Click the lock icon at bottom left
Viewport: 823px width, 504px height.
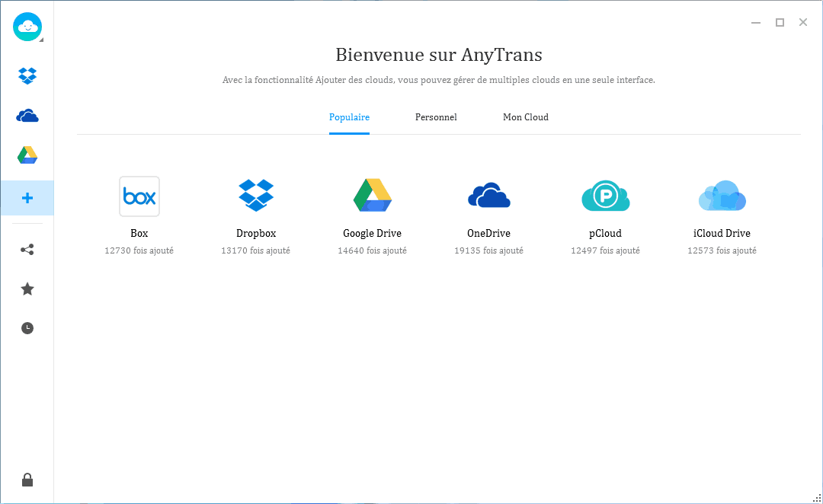pos(27,480)
